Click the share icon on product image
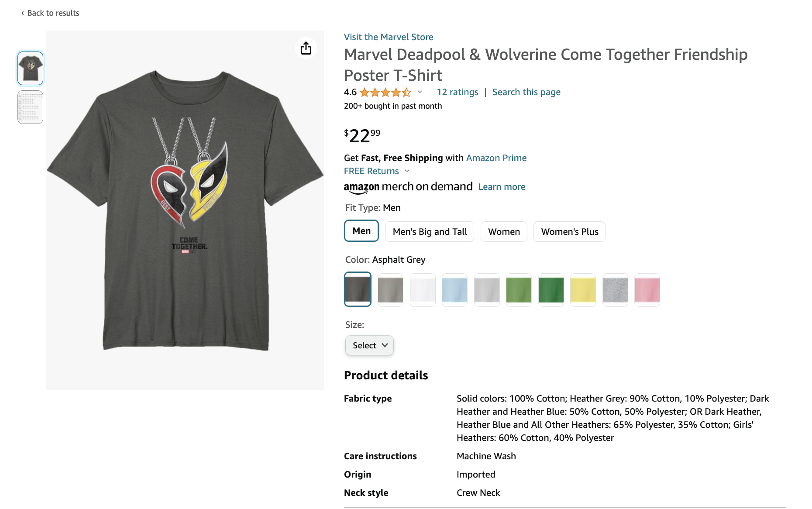Image resolution: width=812 pixels, height=509 pixels. click(306, 48)
